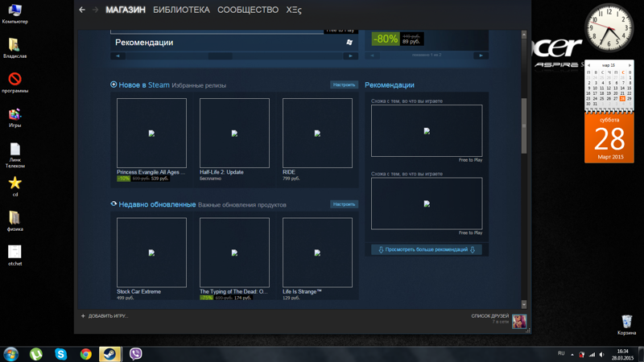Click the friends list avatar picture
This screenshot has width=644, height=362.
[x=519, y=321]
